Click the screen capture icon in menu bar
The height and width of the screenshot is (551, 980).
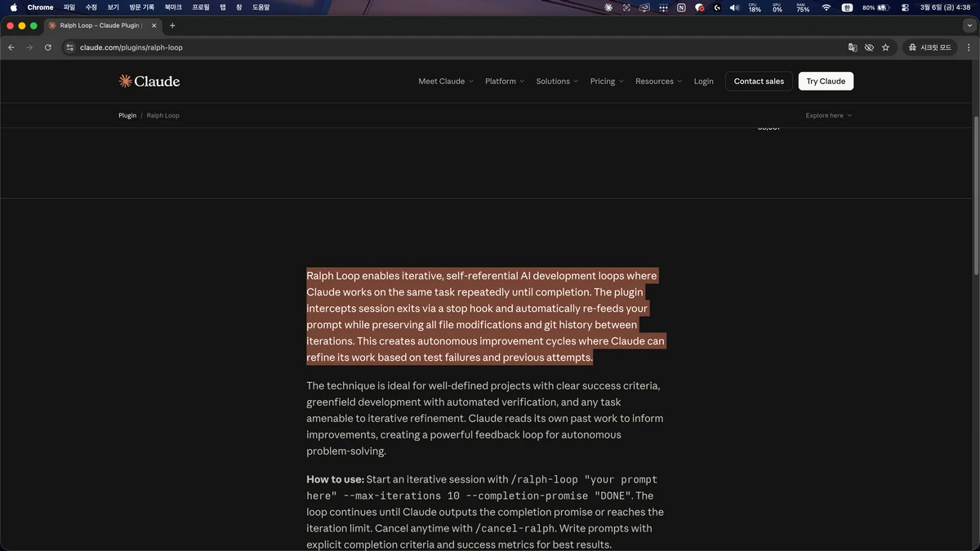[626, 7]
